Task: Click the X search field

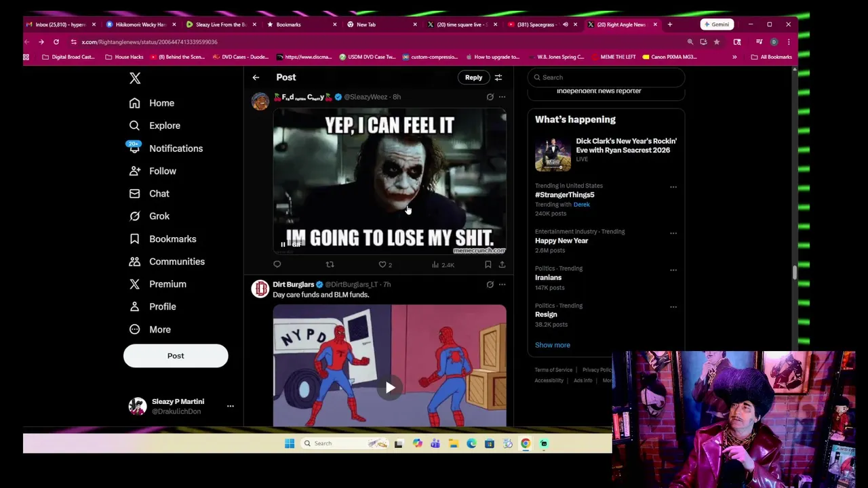Action: (606, 77)
